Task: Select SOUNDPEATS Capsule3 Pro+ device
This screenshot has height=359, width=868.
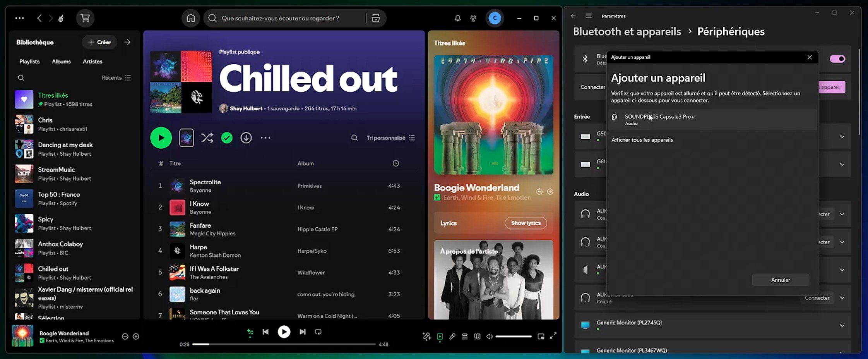Action: (711, 119)
